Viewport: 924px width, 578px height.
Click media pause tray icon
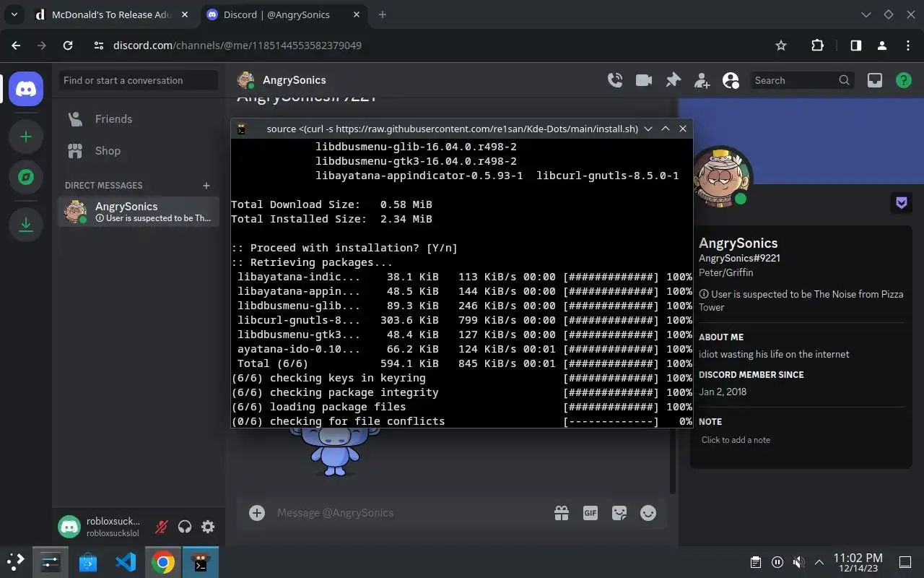(x=777, y=562)
